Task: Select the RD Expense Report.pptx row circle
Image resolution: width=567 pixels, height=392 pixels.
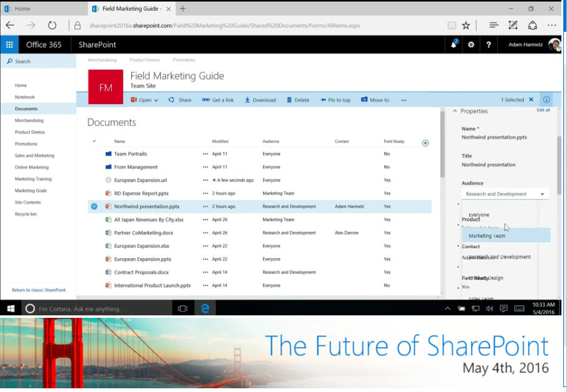Action: (94, 193)
